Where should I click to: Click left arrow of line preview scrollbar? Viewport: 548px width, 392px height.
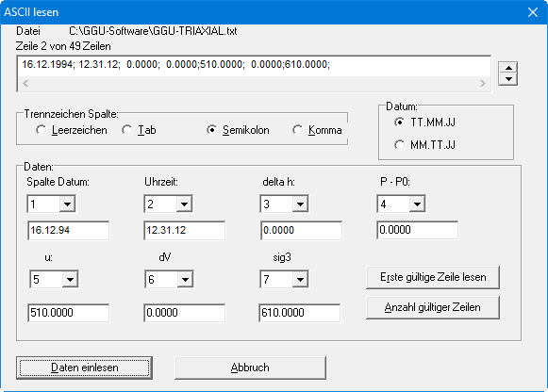(25, 84)
